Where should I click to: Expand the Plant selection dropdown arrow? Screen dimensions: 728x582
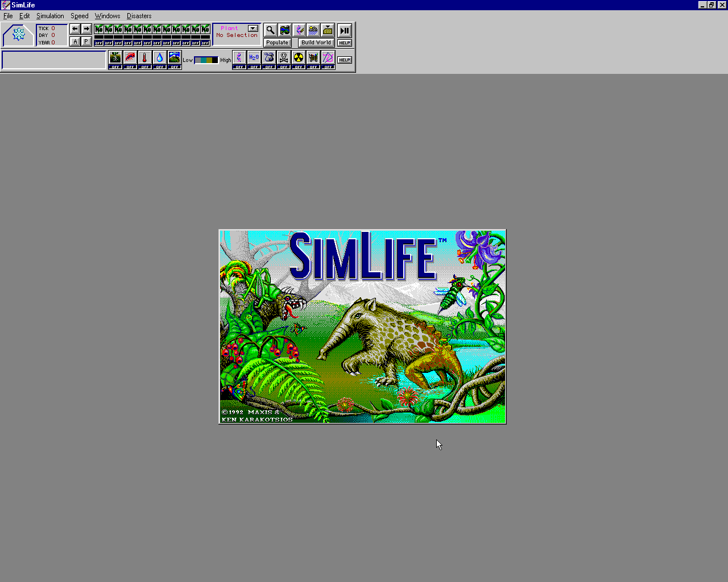click(x=253, y=28)
